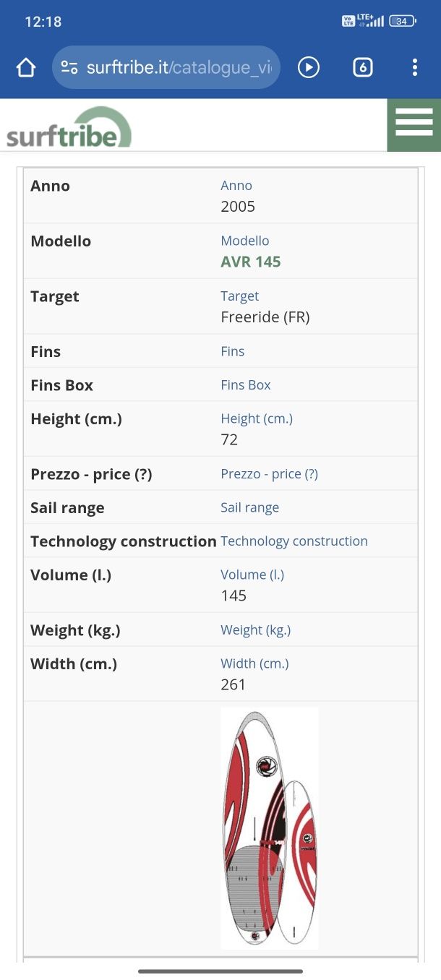
Task: Tap the surftribe.it address bar URL
Action: coord(179,68)
